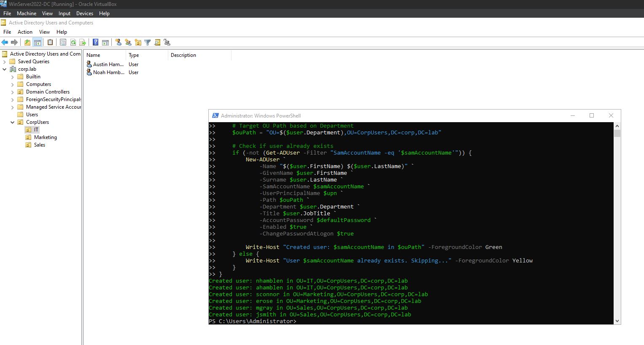Create a new organizational unit icon
Screen dimensions: 644x345
[x=138, y=42]
